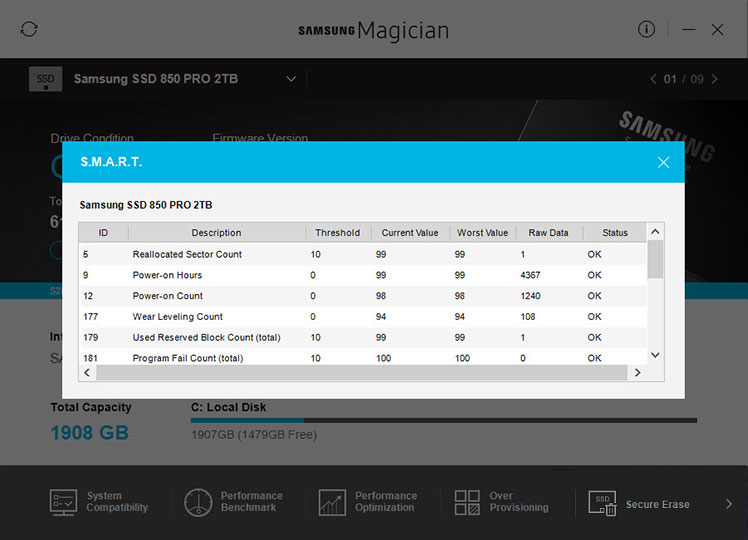Select the Wear Leveling Count row
The image size is (748, 540).
tap(363, 317)
